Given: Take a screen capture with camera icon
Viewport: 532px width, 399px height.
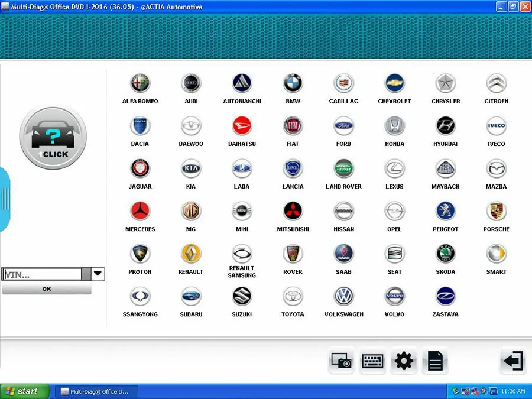Looking at the screenshot, I should [x=341, y=361].
